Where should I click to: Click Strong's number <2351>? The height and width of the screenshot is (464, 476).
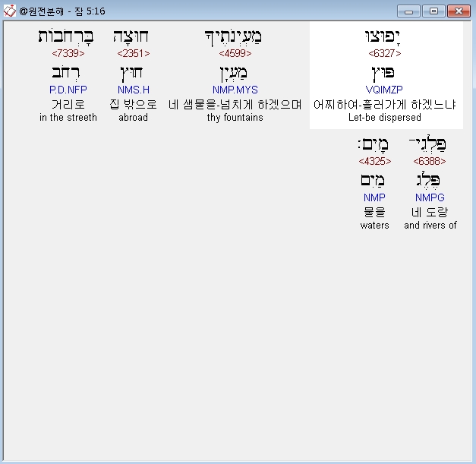(x=134, y=53)
